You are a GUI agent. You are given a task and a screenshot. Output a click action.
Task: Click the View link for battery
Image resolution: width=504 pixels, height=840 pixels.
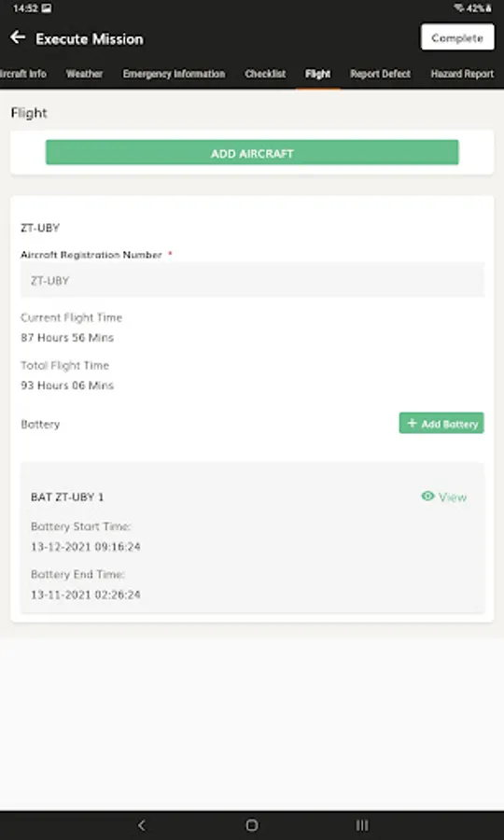click(x=453, y=497)
